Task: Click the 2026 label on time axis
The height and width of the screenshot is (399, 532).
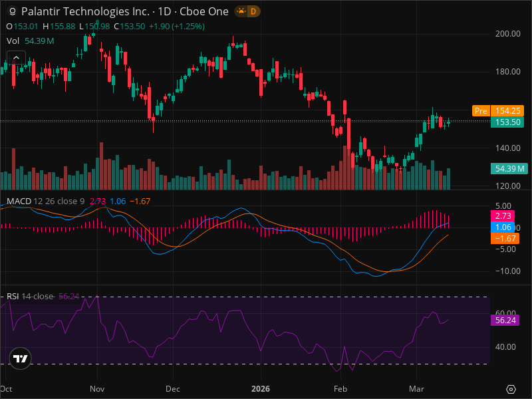Action: point(261,389)
